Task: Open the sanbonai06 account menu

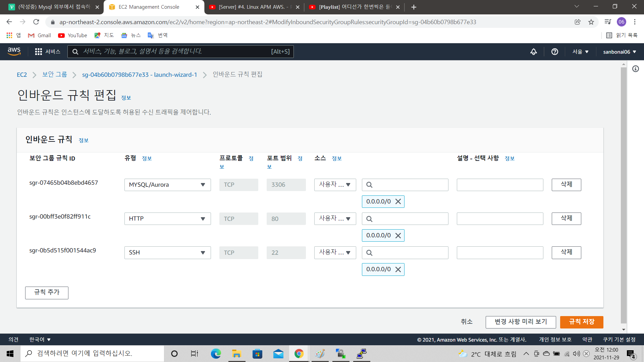Action: (x=620, y=52)
